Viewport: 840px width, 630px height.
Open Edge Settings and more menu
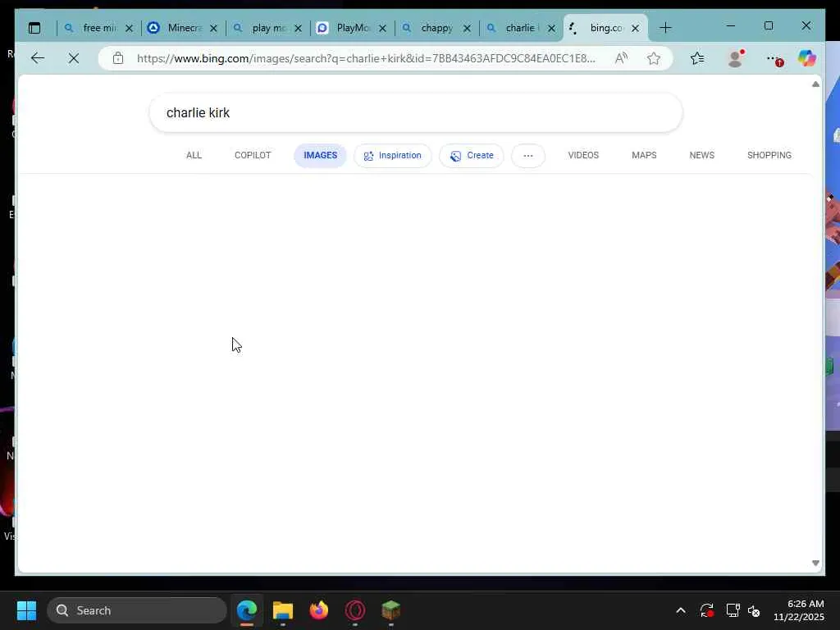[774, 59]
